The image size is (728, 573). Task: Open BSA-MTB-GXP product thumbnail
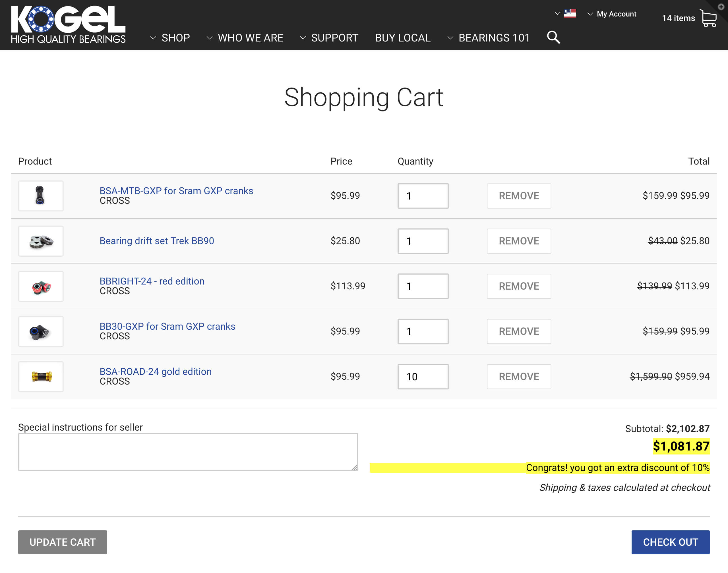point(41,196)
